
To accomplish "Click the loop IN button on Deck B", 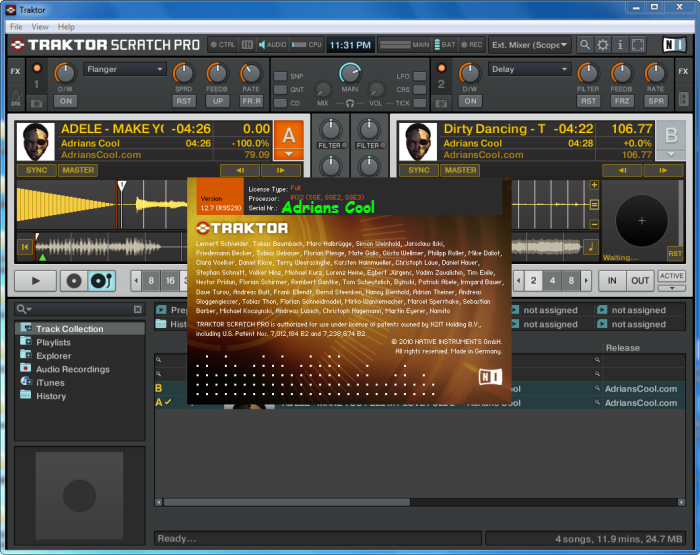I will click(612, 281).
